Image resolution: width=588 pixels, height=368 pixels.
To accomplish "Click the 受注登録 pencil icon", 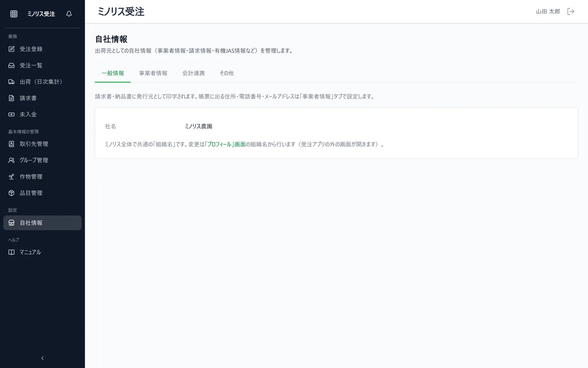I will 11,49.
